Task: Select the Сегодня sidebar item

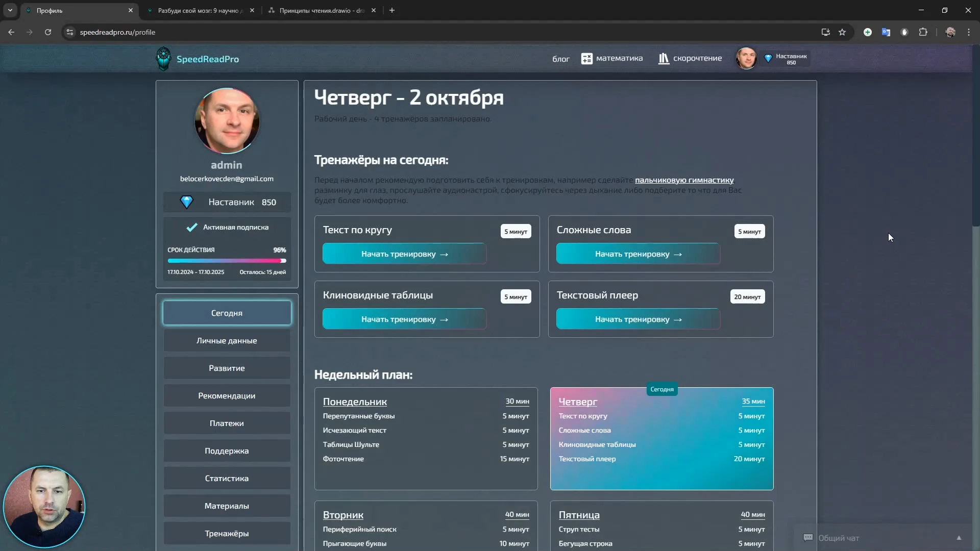Action: (x=227, y=313)
